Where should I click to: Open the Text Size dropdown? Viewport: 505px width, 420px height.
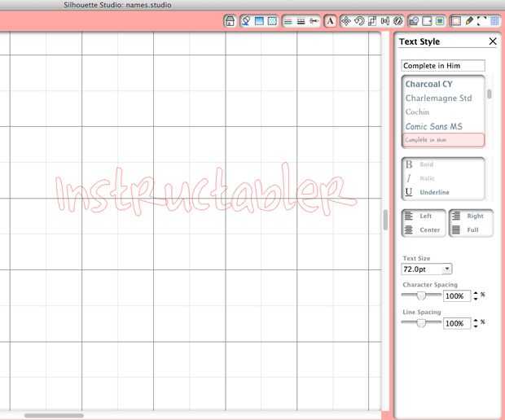[x=447, y=269]
